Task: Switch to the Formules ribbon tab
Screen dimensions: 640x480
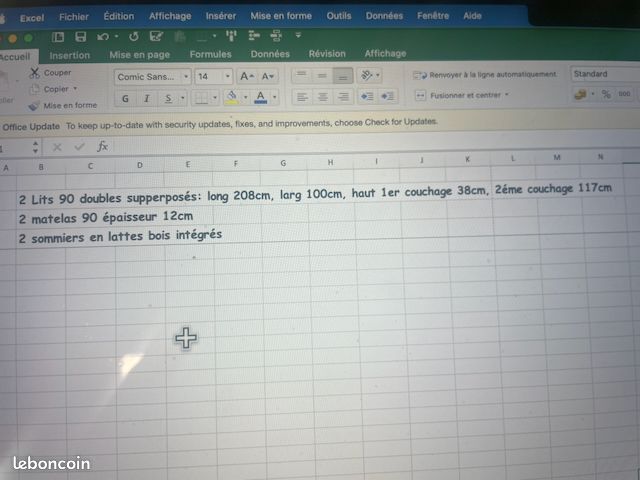Action: click(x=210, y=54)
